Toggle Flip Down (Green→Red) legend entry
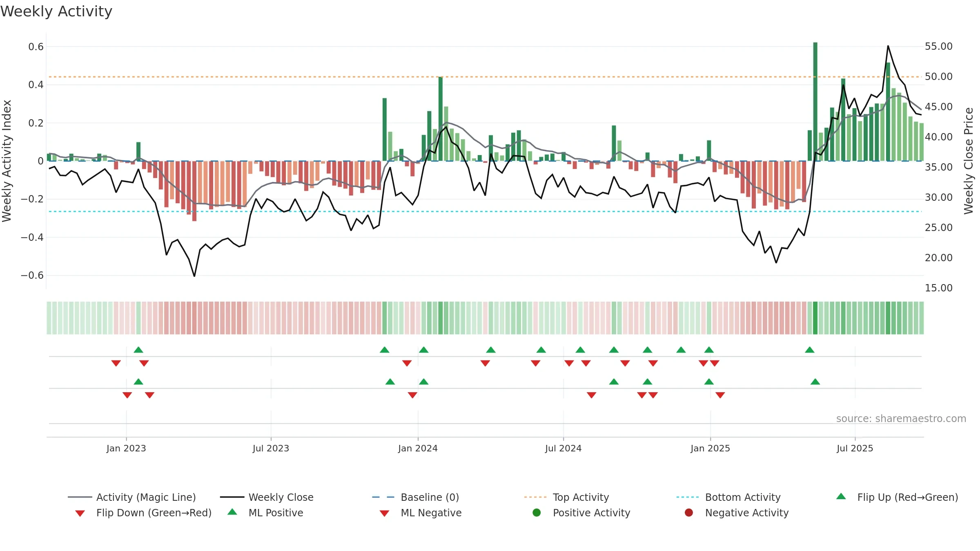This screenshot has height=551, width=980. click(x=143, y=513)
